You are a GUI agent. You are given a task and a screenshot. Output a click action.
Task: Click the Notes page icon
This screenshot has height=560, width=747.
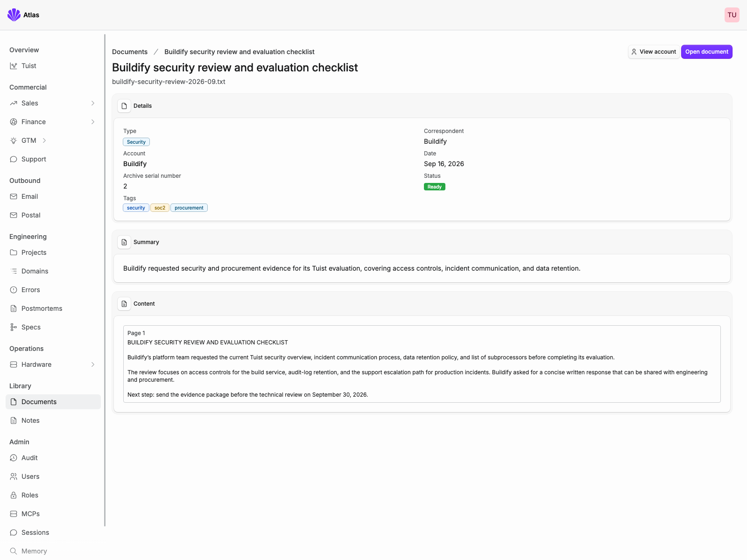point(14,420)
